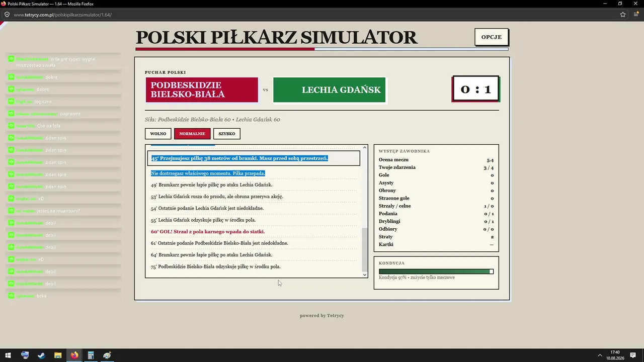Click chat message 'logiczne'
This screenshot has width=644, height=362.
click(x=43, y=102)
